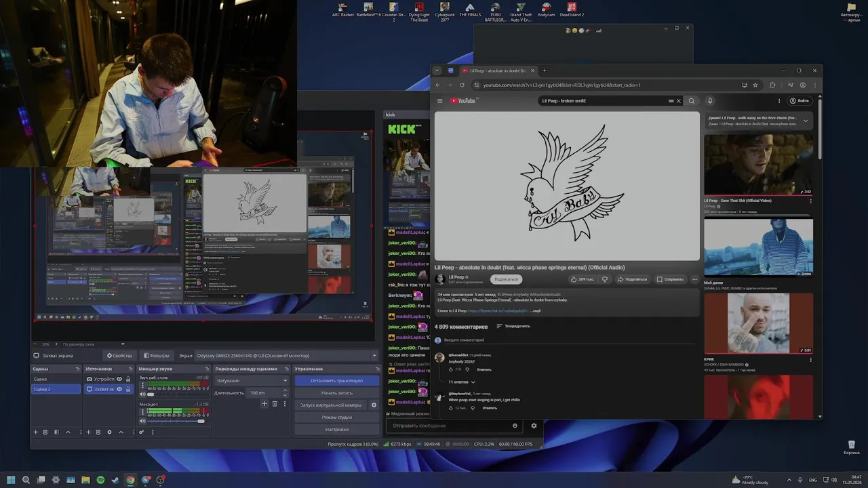Add a new source in Источники panel
The height and width of the screenshot is (488, 868).
click(87, 432)
